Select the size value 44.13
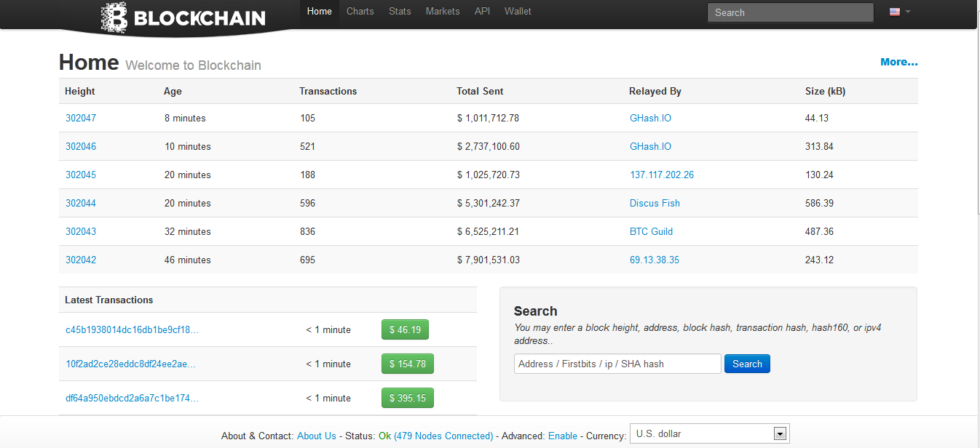Screen dimensions: 980x448 (x=817, y=118)
